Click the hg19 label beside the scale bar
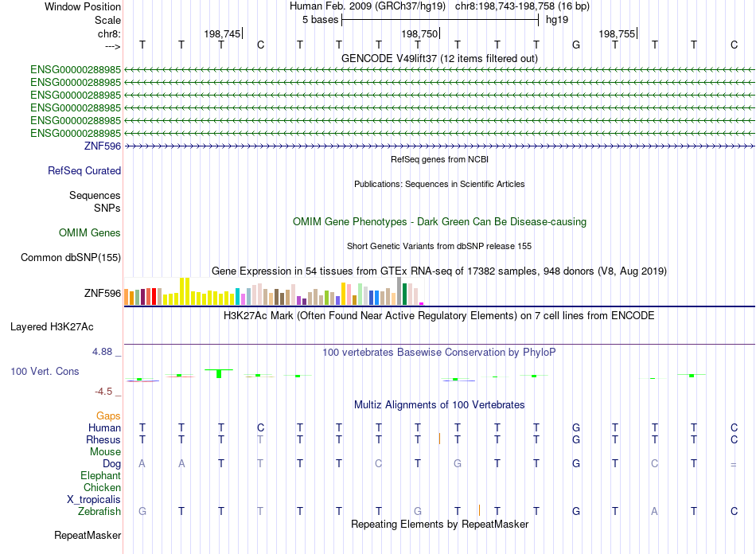The height and width of the screenshot is (554, 756). click(x=557, y=20)
